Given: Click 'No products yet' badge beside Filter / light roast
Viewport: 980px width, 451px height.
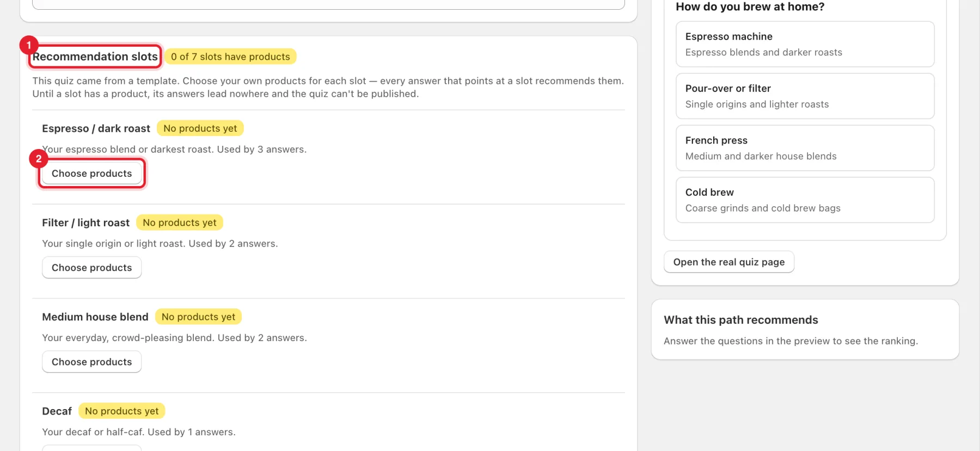Looking at the screenshot, I should pos(180,223).
